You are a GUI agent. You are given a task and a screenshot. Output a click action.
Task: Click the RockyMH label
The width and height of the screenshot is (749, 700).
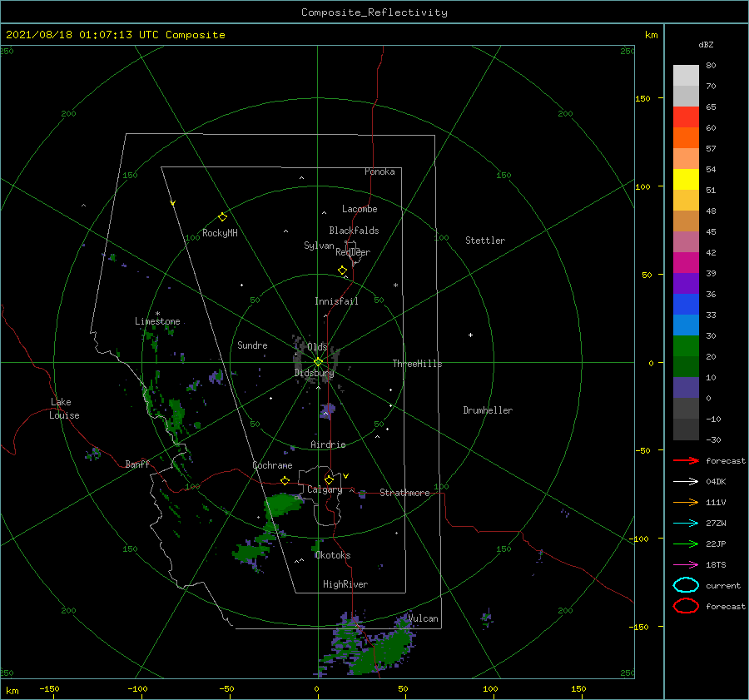(x=220, y=233)
